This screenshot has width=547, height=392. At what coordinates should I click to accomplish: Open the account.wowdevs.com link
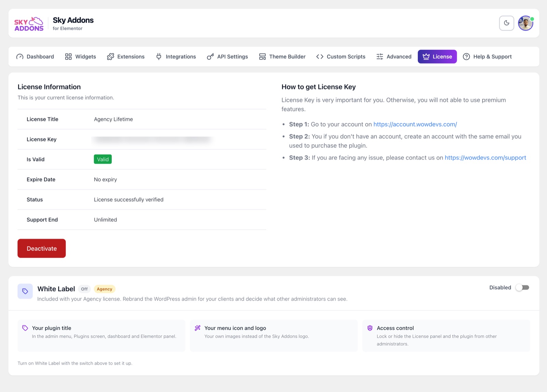(415, 124)
